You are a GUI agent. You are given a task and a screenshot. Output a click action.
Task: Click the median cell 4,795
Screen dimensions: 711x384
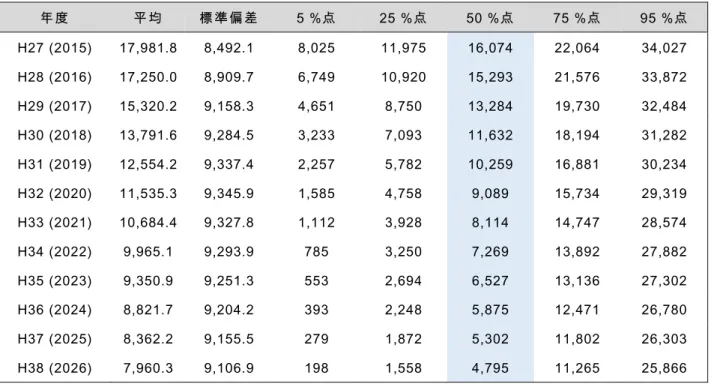coord(490,368)
